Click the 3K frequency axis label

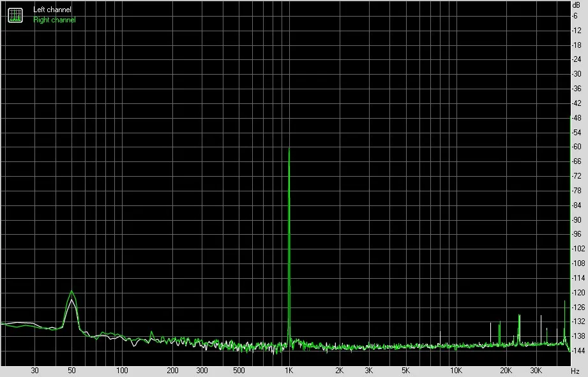click(x=368, y=371)
